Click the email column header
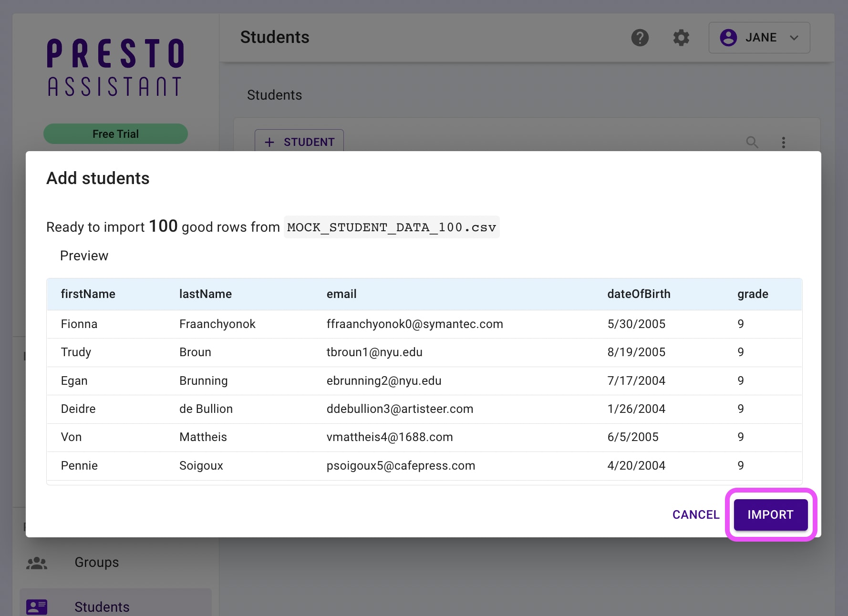This screenshot has height=616, width=848. point(341,294)
